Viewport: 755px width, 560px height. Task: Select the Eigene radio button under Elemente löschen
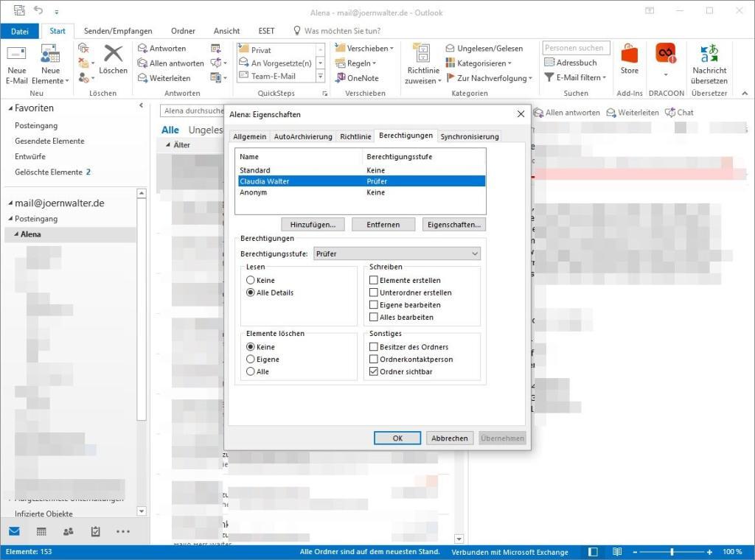[251, 360]
